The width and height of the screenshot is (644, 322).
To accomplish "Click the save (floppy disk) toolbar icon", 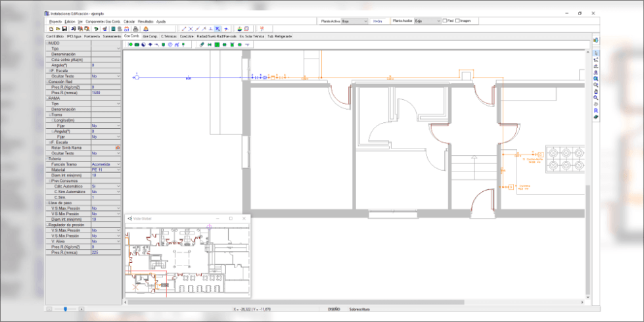I will (x=64, y=29).
